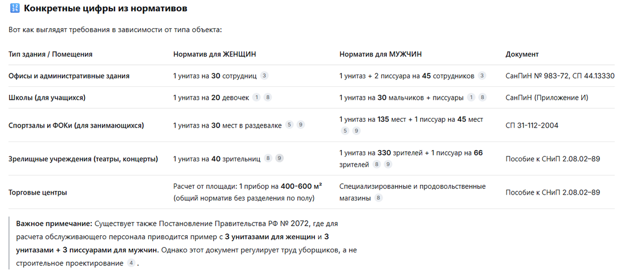
Task: Open citation 8 beside '20 девочек'
Action: 268,98
